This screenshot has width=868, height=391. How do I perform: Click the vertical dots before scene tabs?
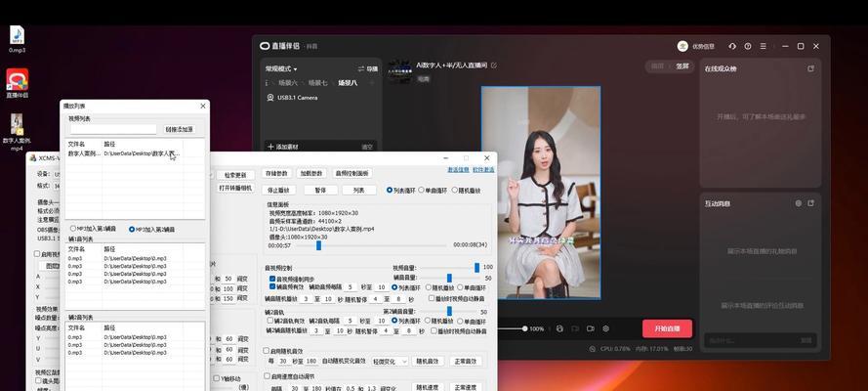pyautogui.click(x=267, y=83)
